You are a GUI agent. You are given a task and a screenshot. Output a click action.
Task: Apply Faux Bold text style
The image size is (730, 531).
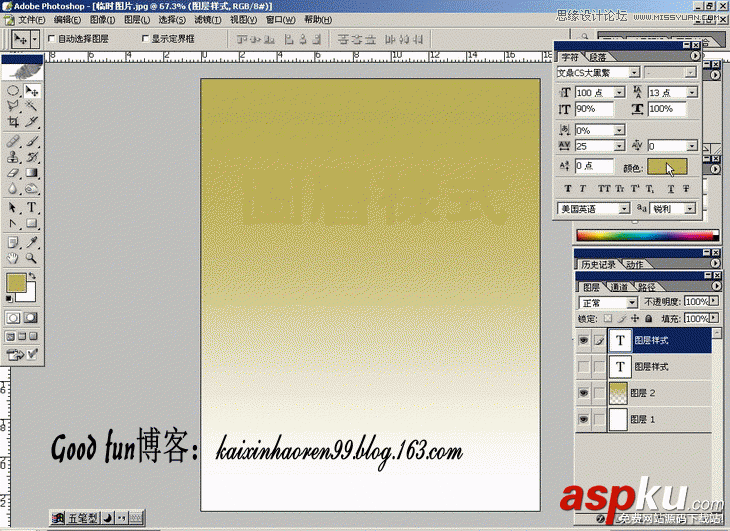click(x=568, y=188)
